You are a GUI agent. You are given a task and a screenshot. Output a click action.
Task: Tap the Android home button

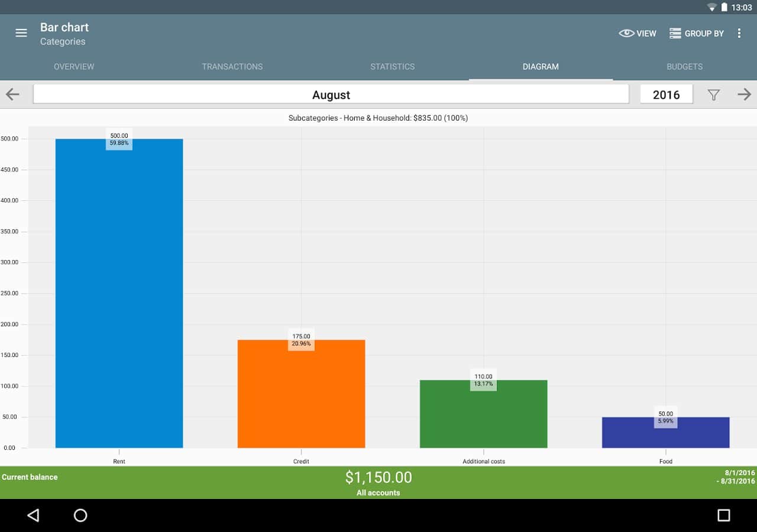click(80, 515)
